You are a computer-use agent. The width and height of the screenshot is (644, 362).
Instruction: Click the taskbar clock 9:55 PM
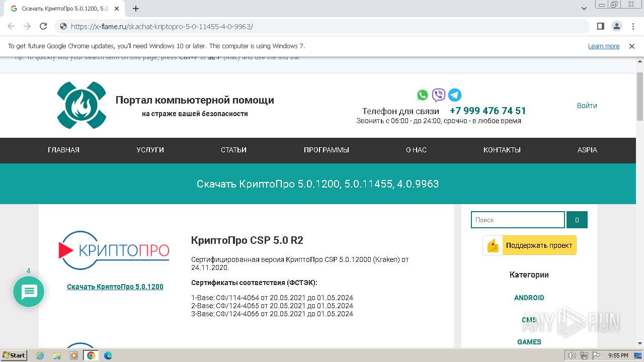[618, 355]
